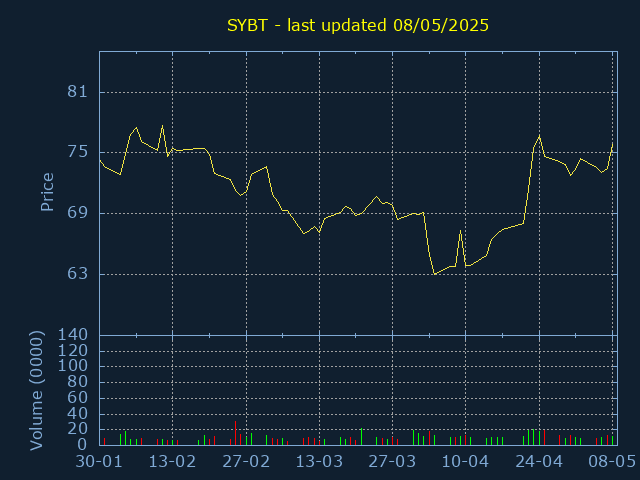Click the volume axis label 60

[x=78, y=398]
